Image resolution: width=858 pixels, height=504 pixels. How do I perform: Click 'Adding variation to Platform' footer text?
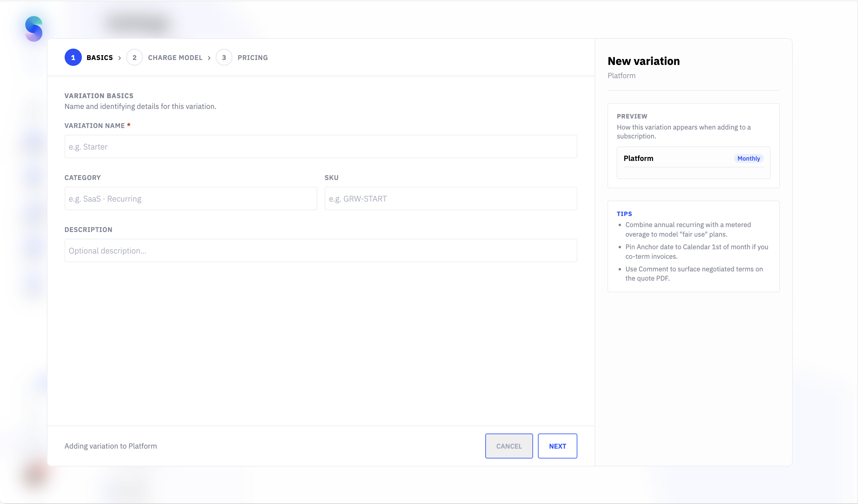point(111,446)
